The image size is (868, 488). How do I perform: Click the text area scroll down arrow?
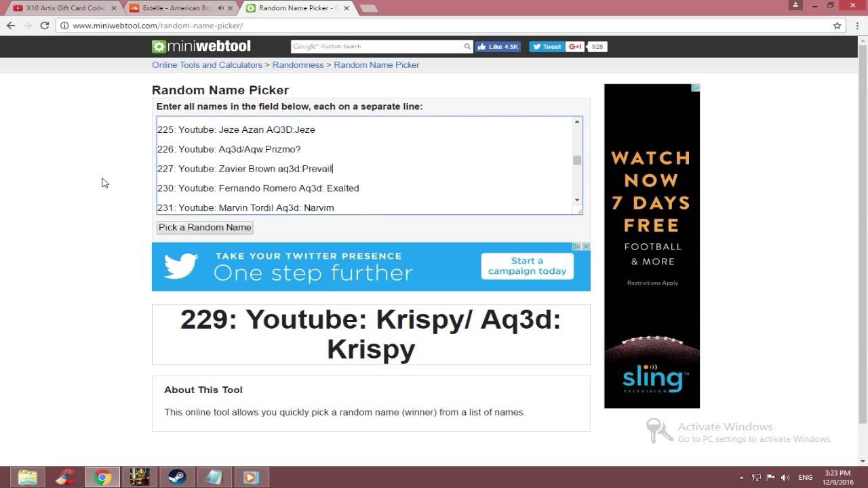[x=577, y=200]
